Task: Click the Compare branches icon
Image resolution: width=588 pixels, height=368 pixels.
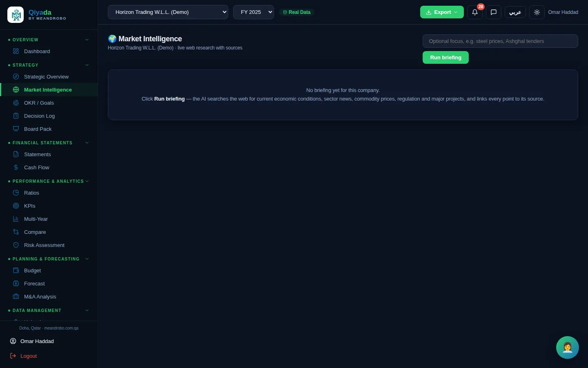Action: click(x=16, y=232)
